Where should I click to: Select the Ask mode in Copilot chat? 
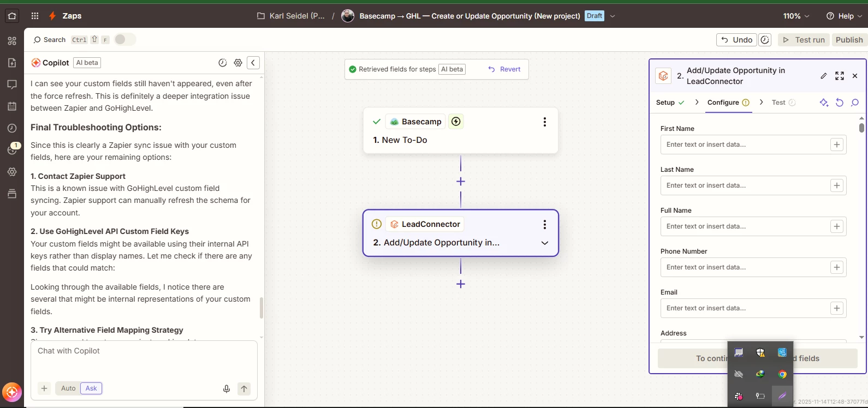[x=91, y=388]
